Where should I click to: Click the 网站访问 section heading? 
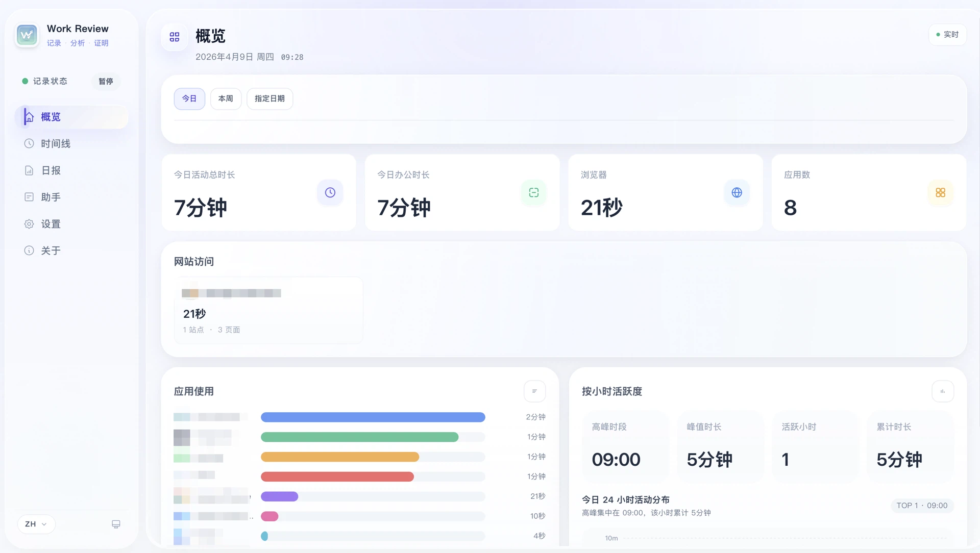[x=194, y=262]
